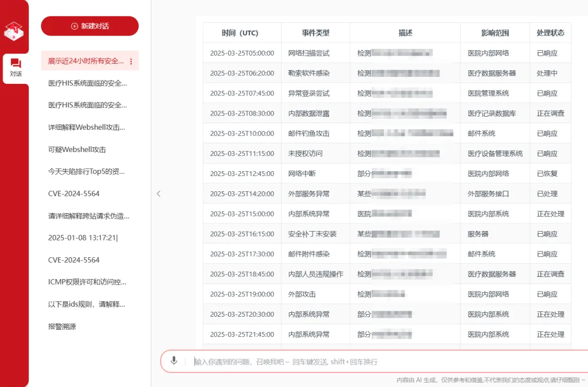The image size is (588, 387).
Task: Open the 对话 chat sidebar tab
Action: click(15, 68)
